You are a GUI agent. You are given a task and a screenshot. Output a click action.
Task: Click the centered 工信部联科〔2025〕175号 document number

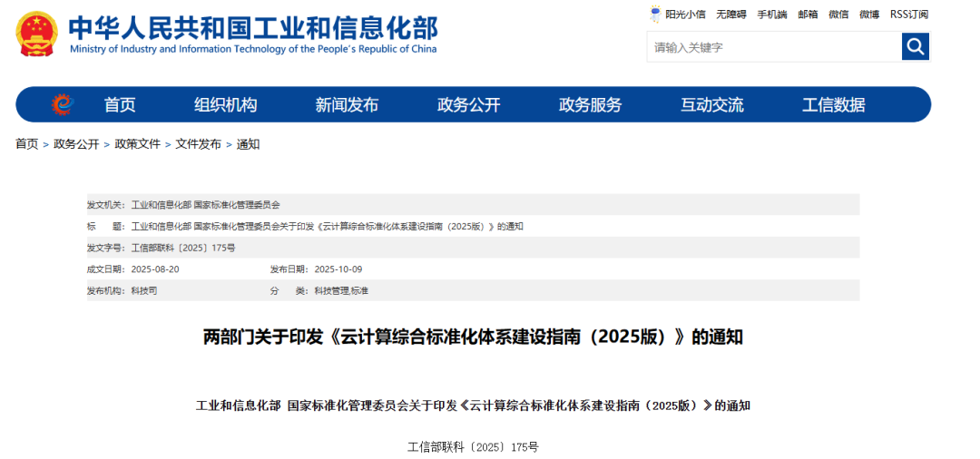[473, 447]
